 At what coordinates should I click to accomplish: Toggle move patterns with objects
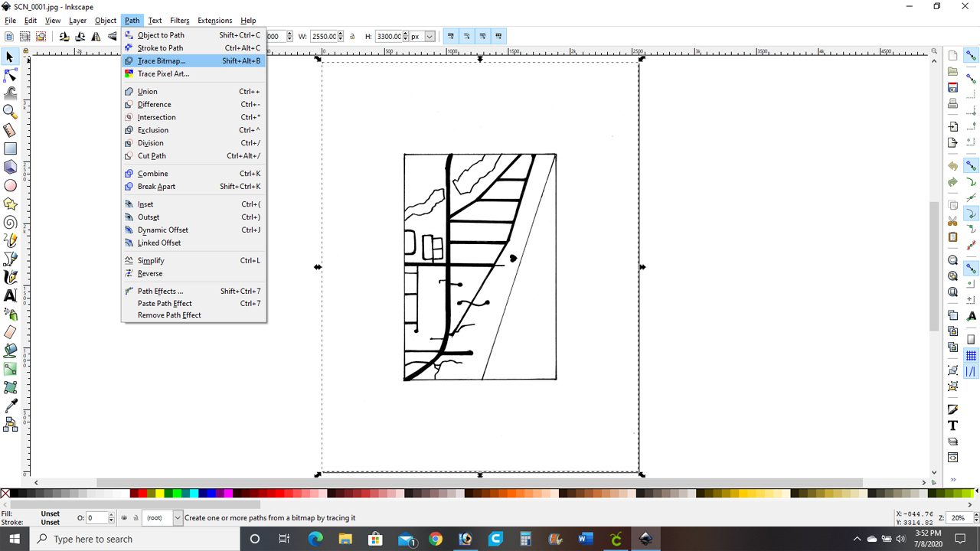tap(498, 36)
